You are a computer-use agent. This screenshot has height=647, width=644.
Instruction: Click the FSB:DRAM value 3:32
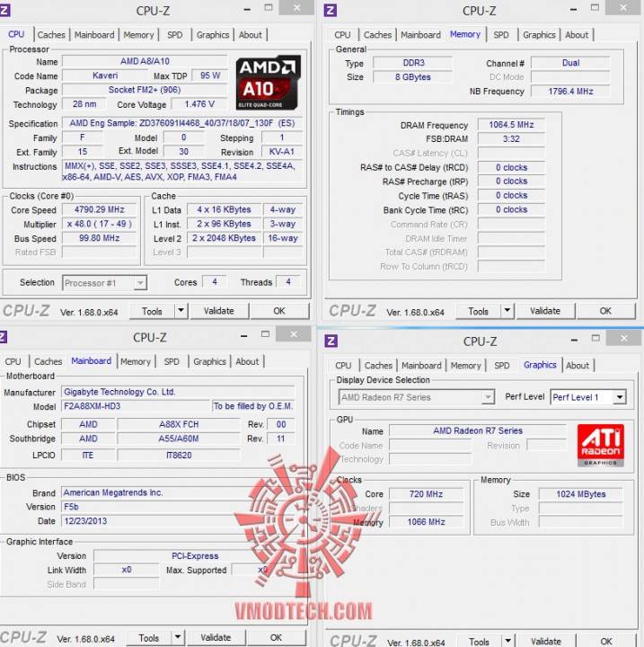tap(512, 138)
